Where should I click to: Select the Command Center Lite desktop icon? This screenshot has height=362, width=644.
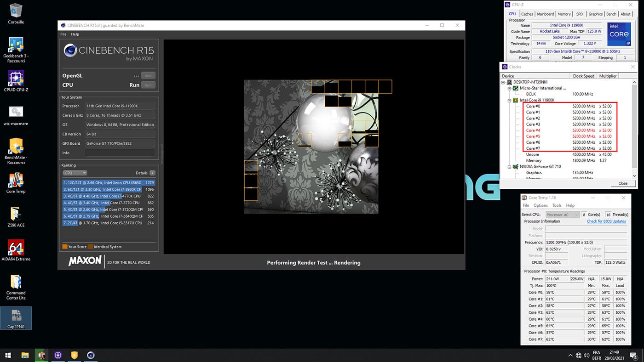16,287
